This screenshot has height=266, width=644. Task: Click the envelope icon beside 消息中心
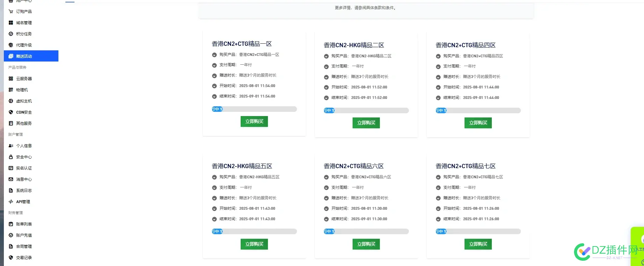point(11,179)
